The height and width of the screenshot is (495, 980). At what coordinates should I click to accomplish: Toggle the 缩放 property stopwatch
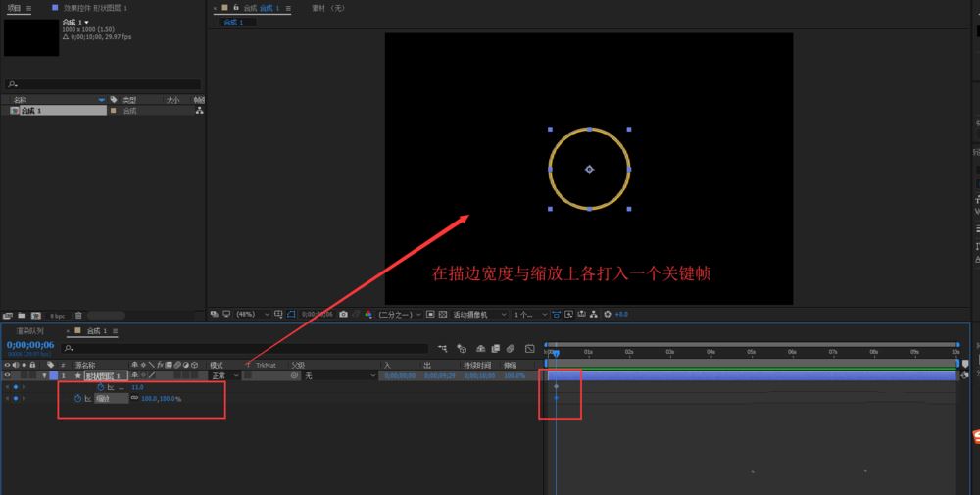pyautogui.click(x=77, y=398)
